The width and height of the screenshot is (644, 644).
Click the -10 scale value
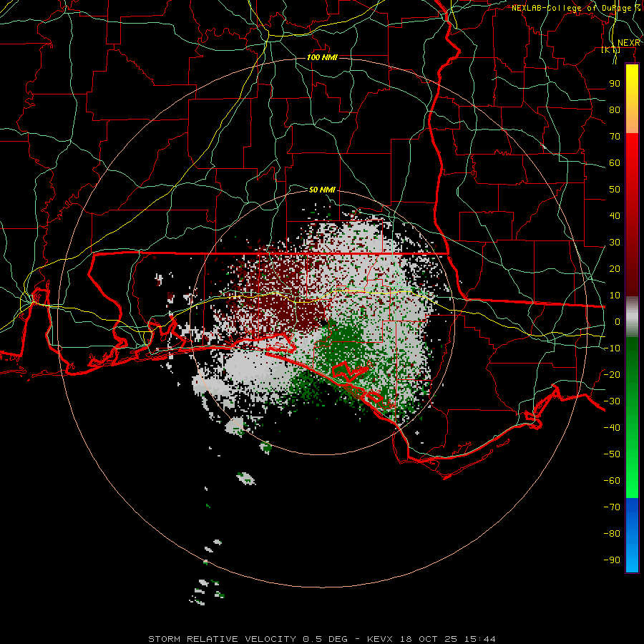[612, 348]
